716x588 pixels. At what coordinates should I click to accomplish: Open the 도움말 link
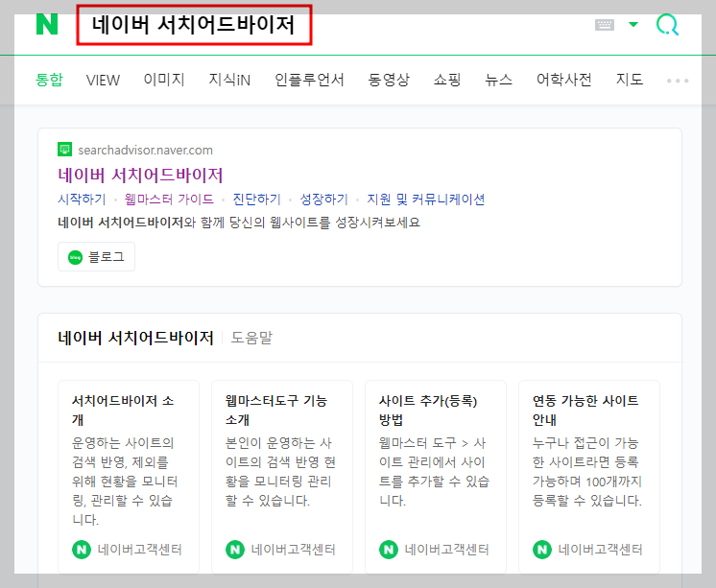click(251, 338)
